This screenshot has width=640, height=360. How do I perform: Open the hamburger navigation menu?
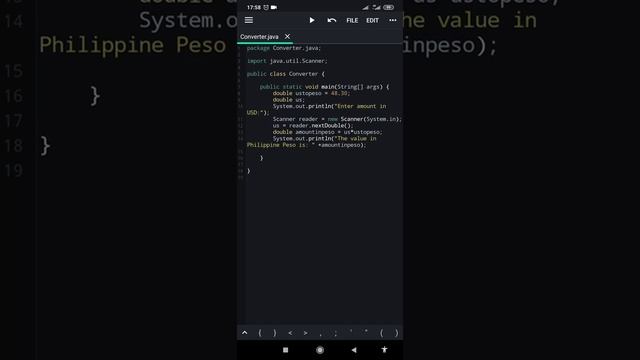[x=249, y=20]
